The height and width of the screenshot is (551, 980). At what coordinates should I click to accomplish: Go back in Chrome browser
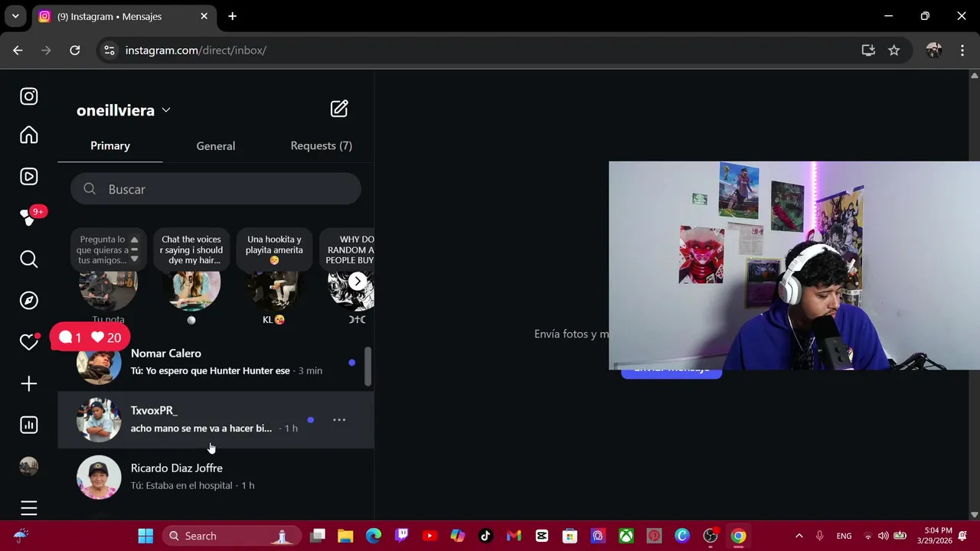pos(18,51)
